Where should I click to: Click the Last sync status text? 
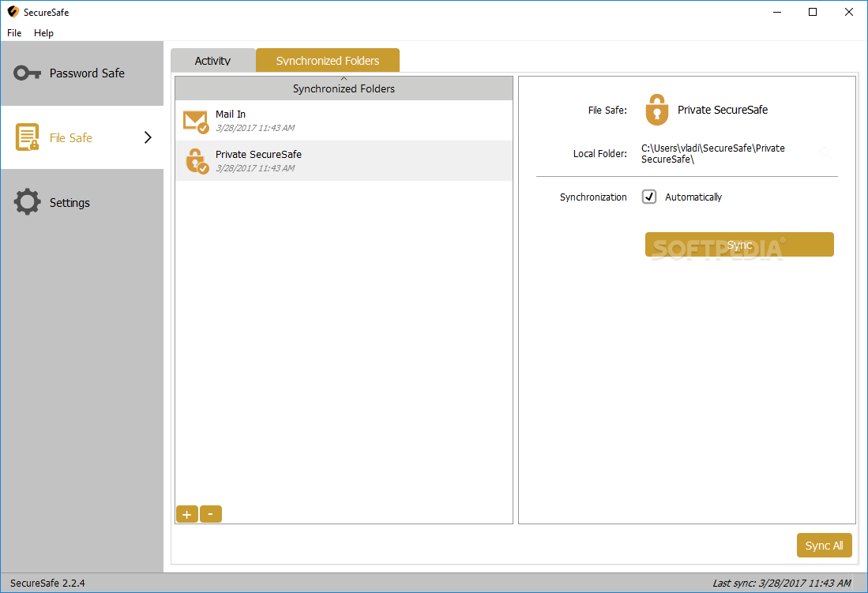(x=782, y=583)
